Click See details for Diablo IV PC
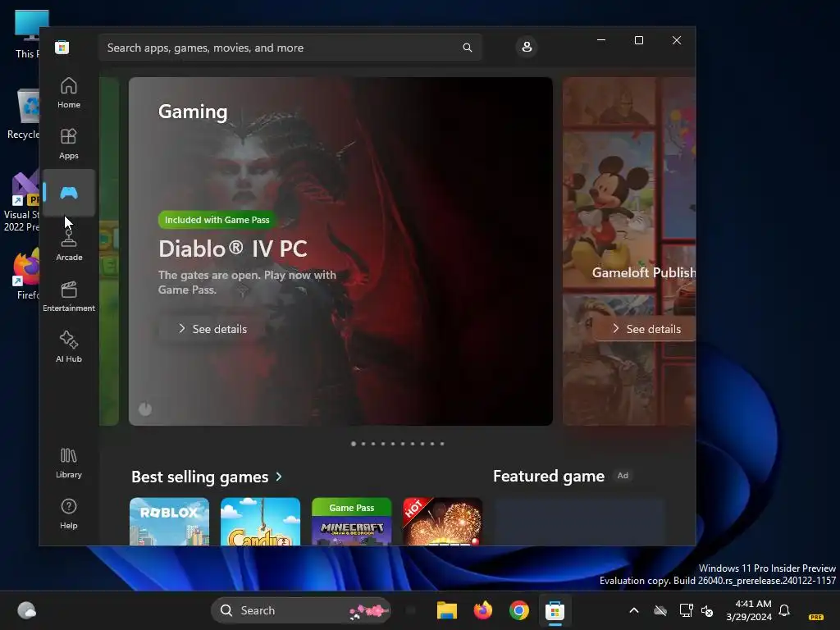Screen dimensions: 840x630 212,329
